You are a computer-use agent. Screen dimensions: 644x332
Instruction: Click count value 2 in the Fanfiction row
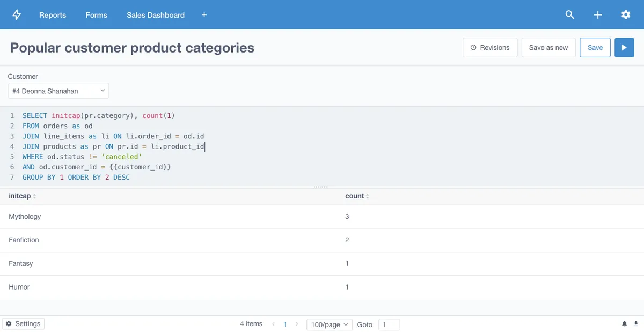[x=347, y=240]
